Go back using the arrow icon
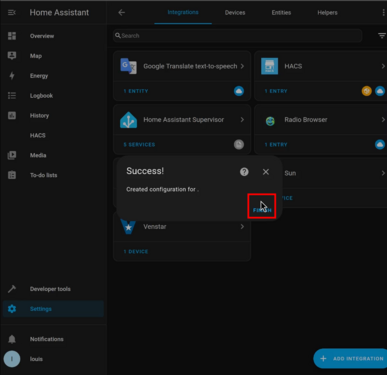 pyautogui.click(x=122, y=13)
